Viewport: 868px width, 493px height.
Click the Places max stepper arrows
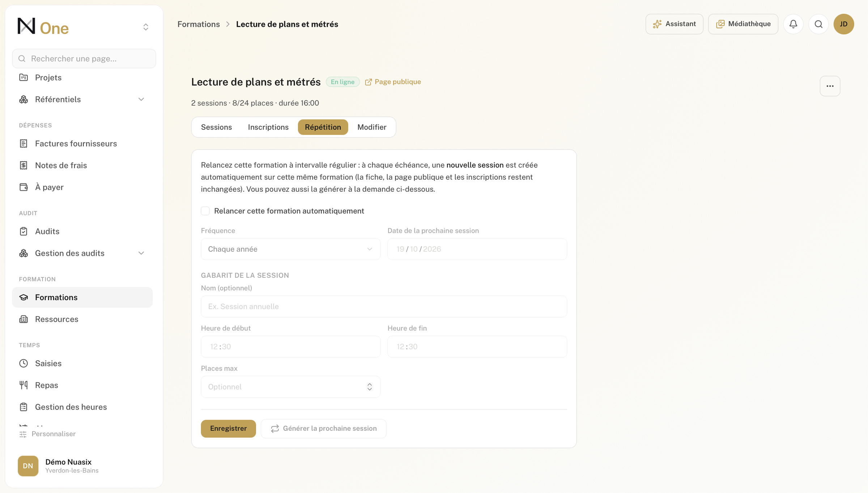(x=369, y=387)
